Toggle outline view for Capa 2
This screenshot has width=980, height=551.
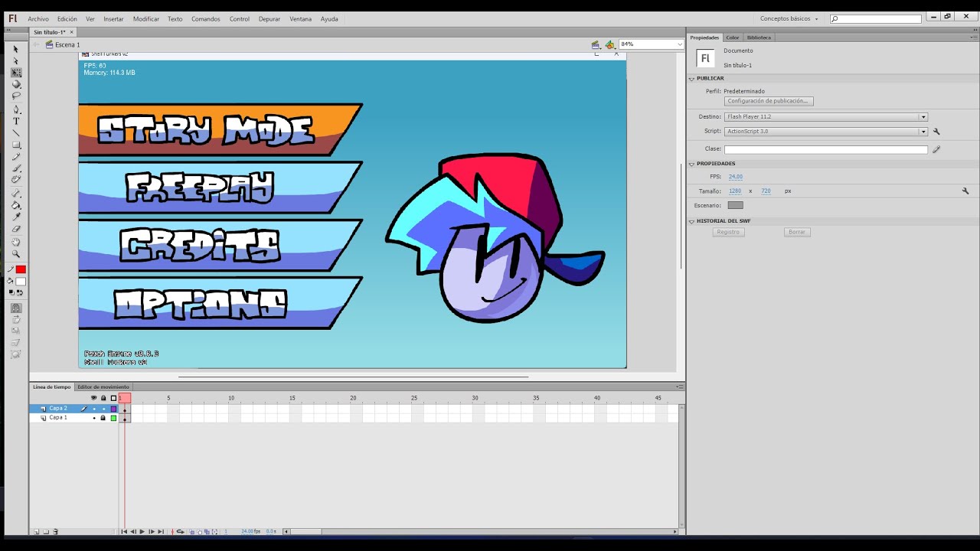(113, 408)
